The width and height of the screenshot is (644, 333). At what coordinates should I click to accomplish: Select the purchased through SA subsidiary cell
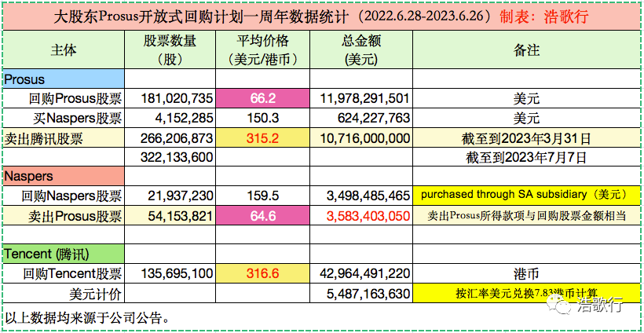[x=526, y=195]
